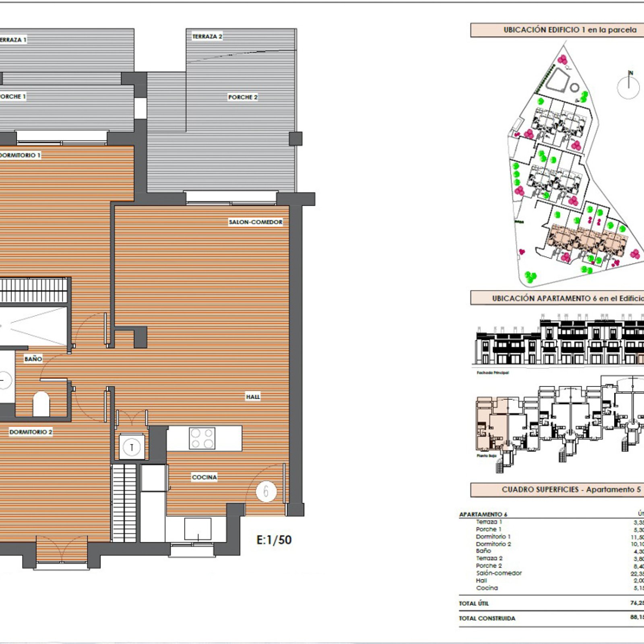Image resolution: width=644 pixels, height=644 pixels.
Task: Click the kitchen sink symbol
Action: point(198,529)
